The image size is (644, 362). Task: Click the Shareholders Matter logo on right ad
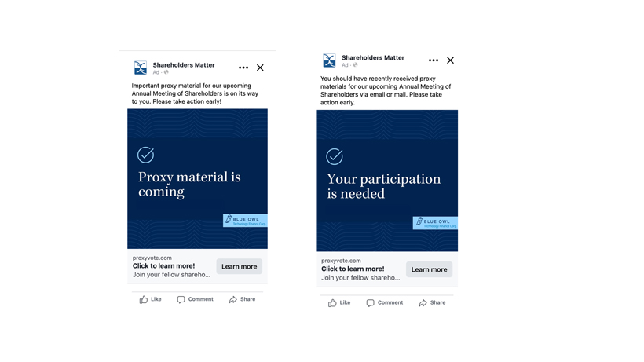tap(329, 60)
